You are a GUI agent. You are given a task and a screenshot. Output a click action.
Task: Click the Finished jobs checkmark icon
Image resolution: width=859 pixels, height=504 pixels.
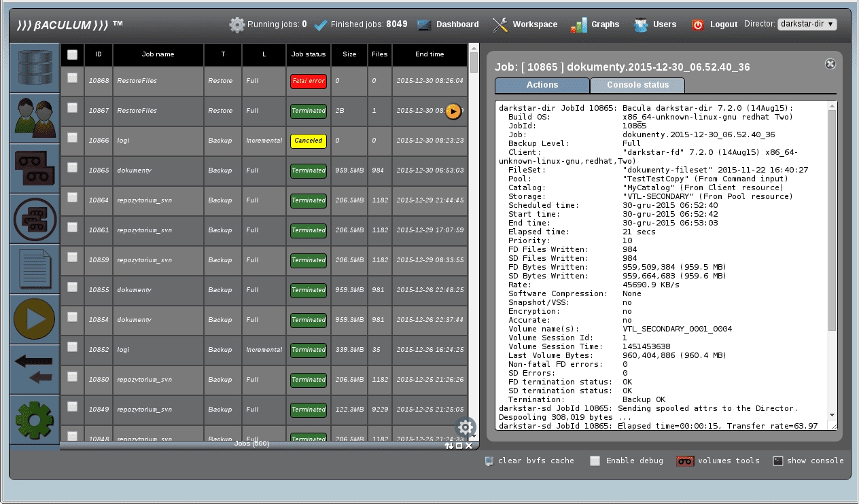tap(321, 24)
